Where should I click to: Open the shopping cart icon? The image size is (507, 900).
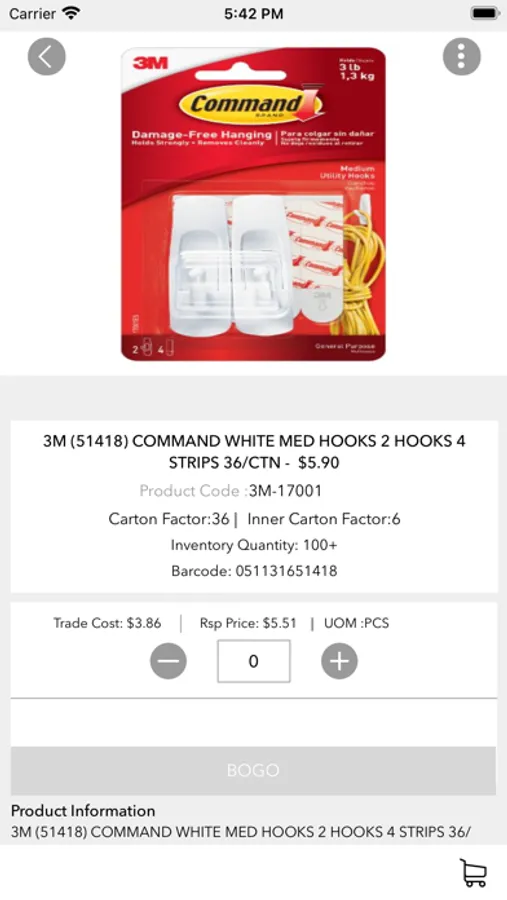[474, 872]
